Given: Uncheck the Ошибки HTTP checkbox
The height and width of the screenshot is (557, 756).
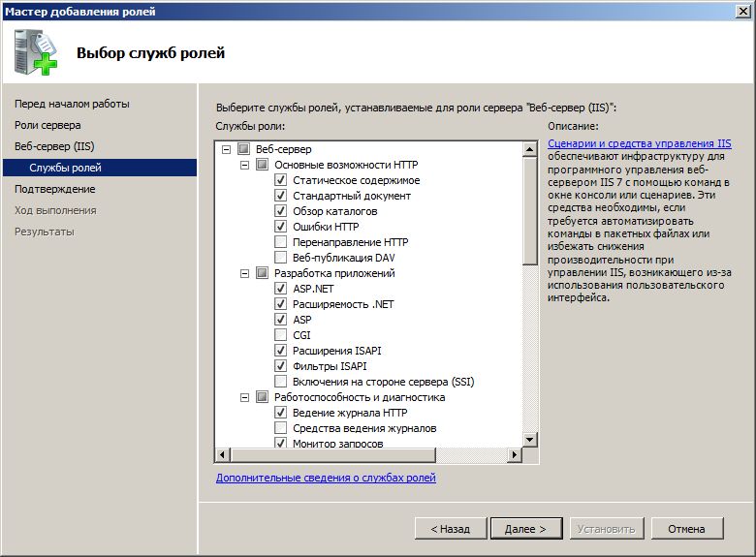Looking at the screenshot, I should [280, 227].
